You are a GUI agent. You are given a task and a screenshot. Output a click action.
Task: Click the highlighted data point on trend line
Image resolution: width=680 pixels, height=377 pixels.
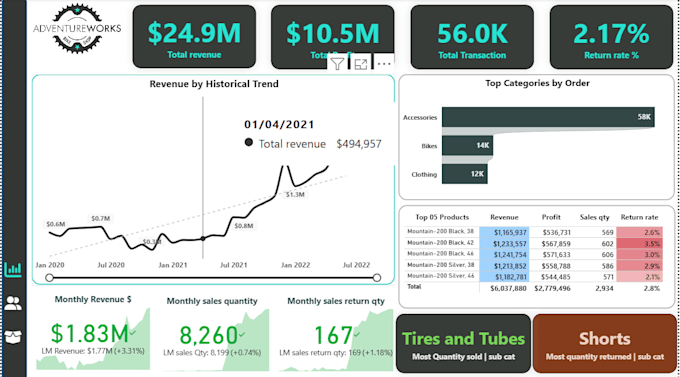(x=203, y=239)
